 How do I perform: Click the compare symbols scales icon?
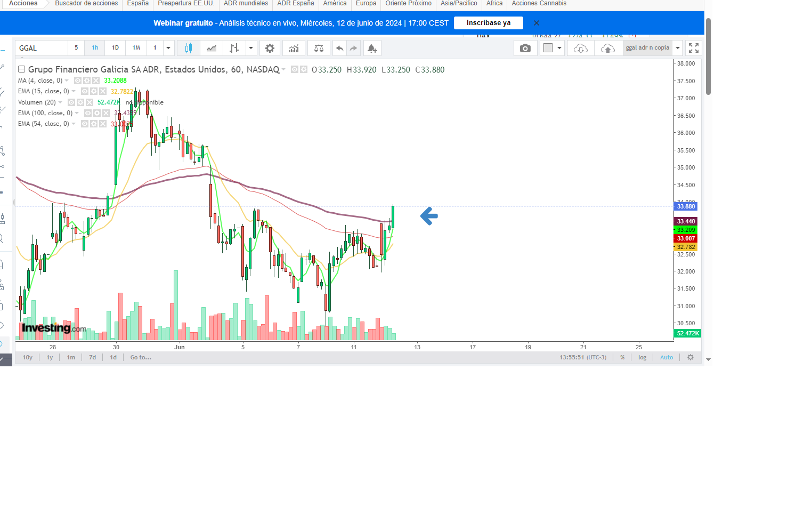pyautogui.click(x=319, y=48)
